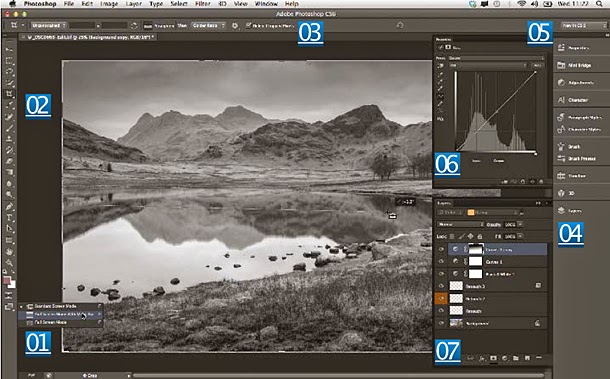Select the Brush tool
Image resolution: width=610 pixels, height=379 pixels.
(9, 128)
